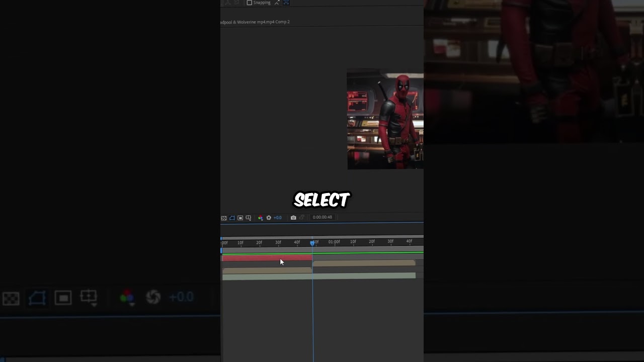Select the tan layer bar below the red layer
The image size is (644, 362).
pos(267,270)
